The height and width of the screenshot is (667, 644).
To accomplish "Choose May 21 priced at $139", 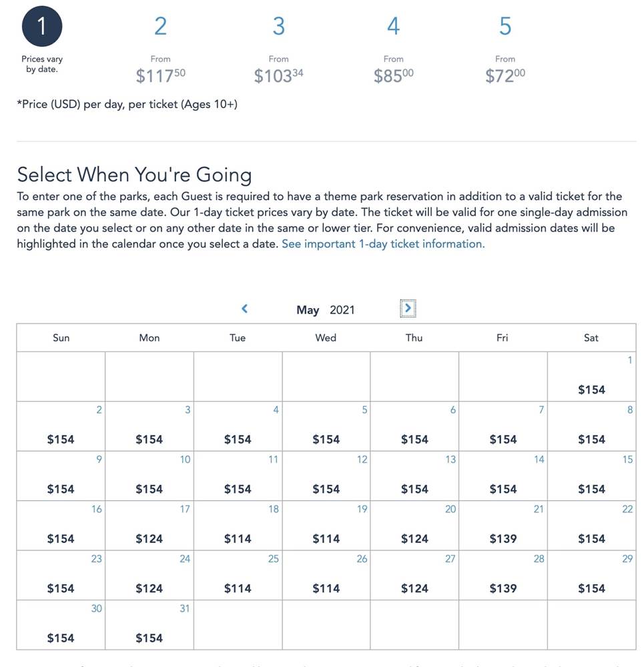I will (503, 526).
